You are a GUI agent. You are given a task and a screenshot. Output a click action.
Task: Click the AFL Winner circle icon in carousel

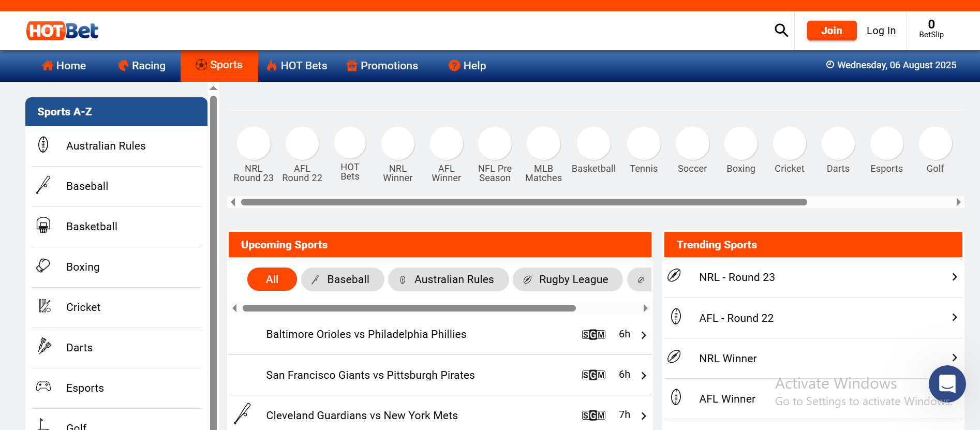(x=447, y=143)
